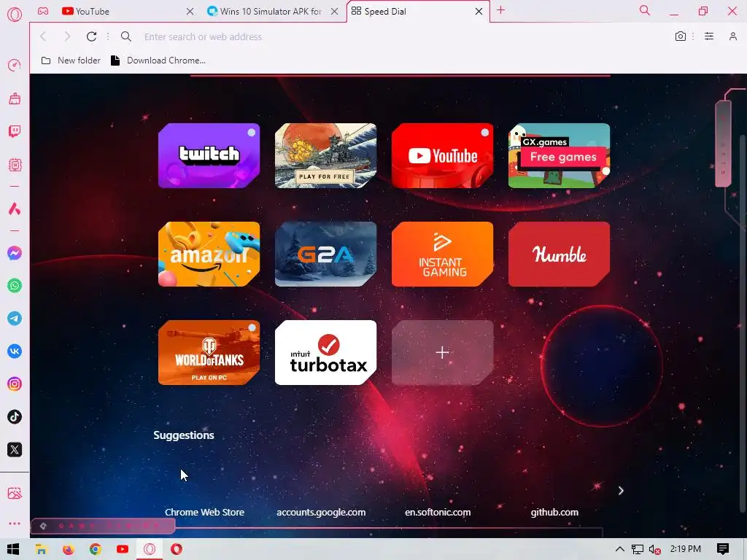Open GX.games Free games tile
This screenshot has height=560, width=747.
[x=560, y=156]
